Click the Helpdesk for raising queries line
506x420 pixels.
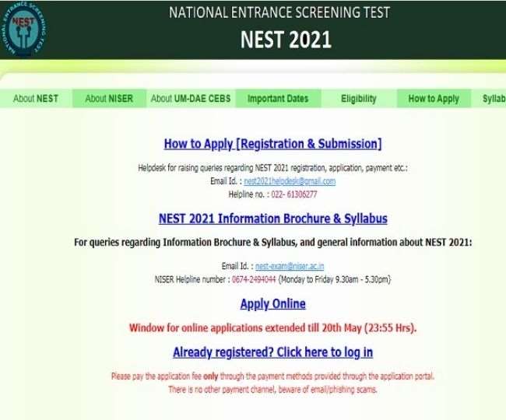point(273,168)
